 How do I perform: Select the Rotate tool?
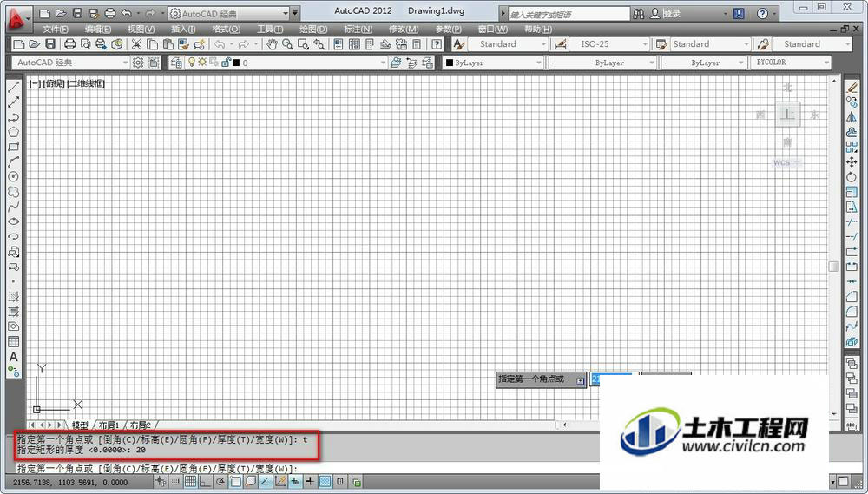tap(852, 177)
